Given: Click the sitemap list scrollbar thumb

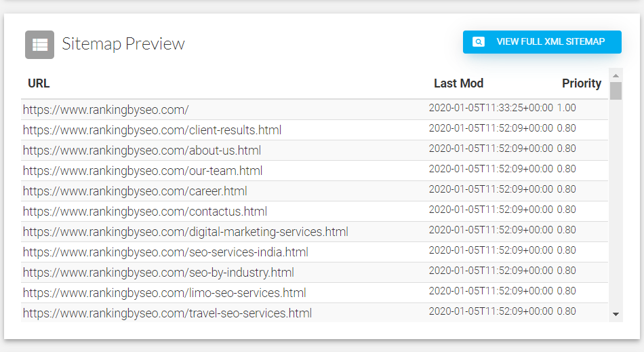Looking at the screenshot, I should point(616,91).
